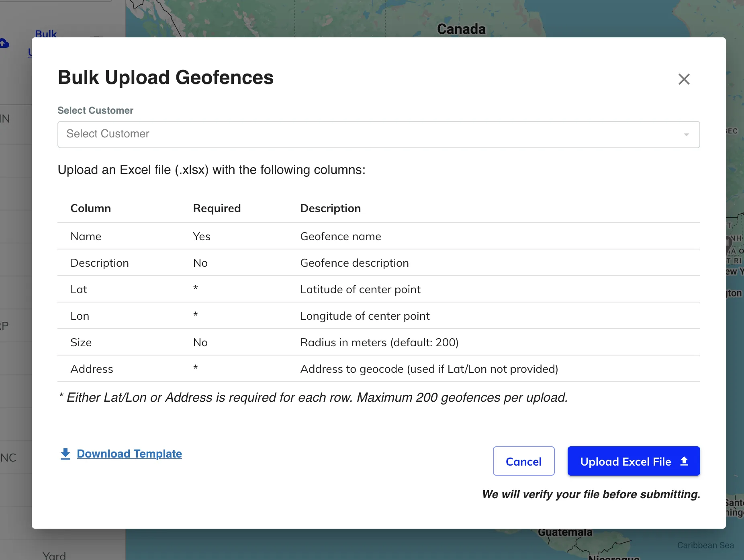Select the Description header in the last column

point(330,208)
